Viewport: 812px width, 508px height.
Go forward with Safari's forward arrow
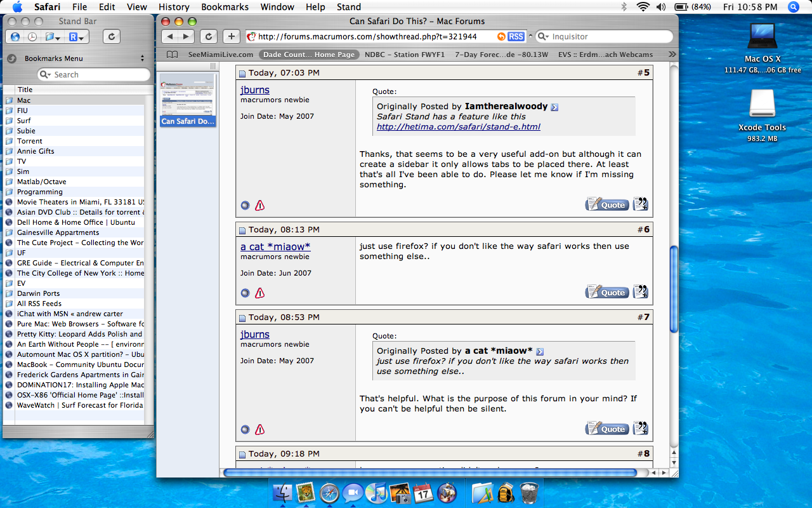(x=186, y=36)
